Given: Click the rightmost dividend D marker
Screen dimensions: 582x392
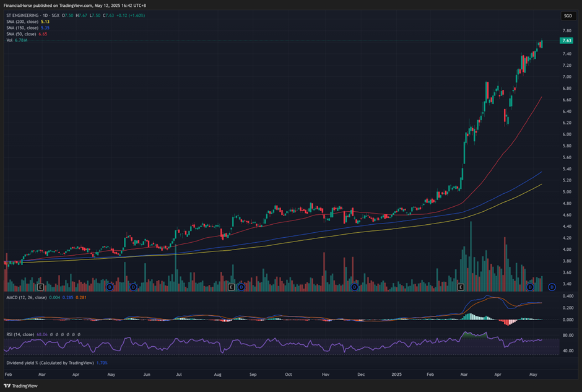Looking at the screenshot, I should pos(551,287).
